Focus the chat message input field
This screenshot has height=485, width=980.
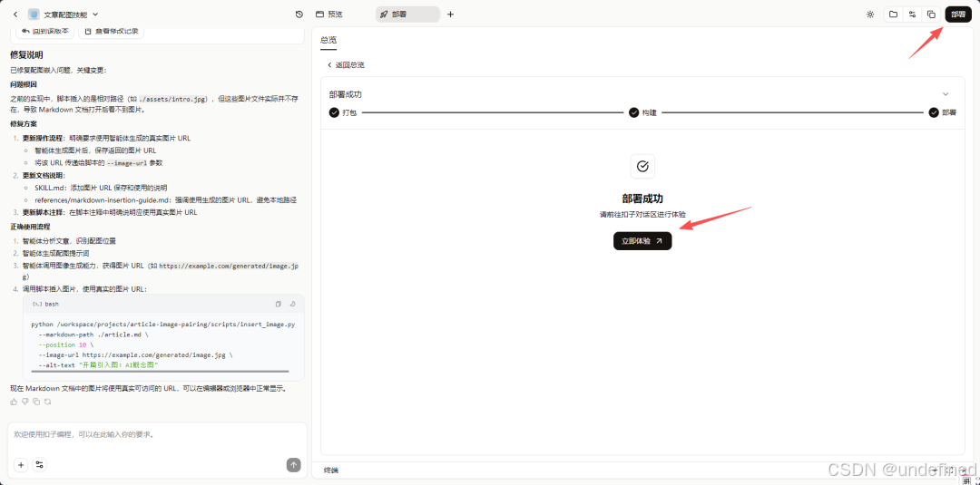(157, 434)
